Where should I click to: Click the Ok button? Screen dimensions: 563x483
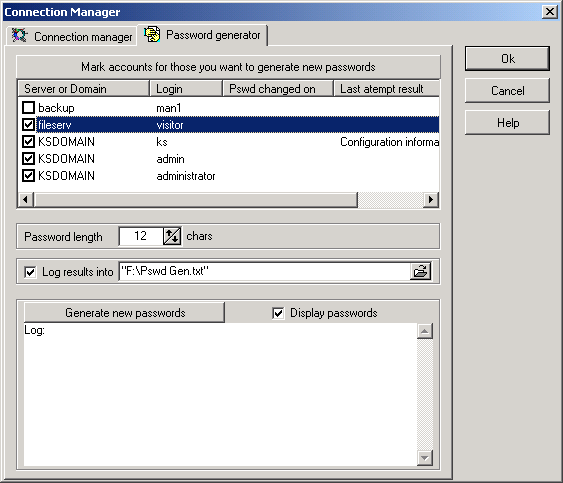pos(507,59)
